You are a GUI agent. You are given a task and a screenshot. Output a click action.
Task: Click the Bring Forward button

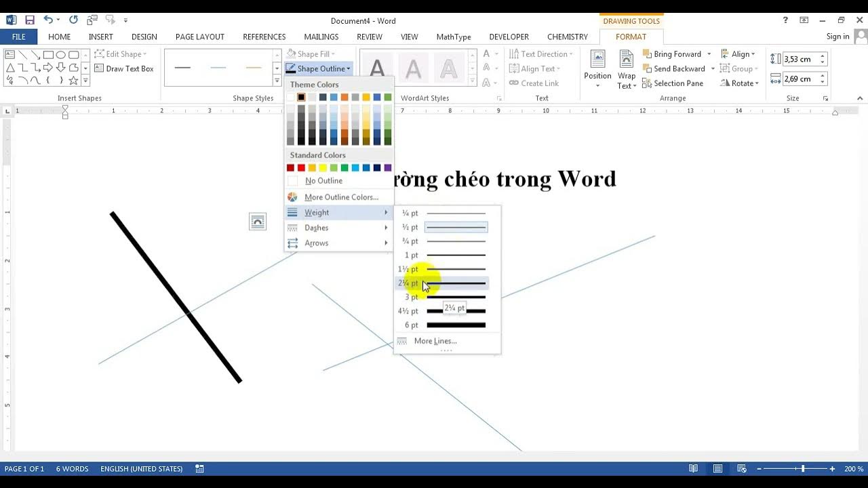(x=671, y=54)
